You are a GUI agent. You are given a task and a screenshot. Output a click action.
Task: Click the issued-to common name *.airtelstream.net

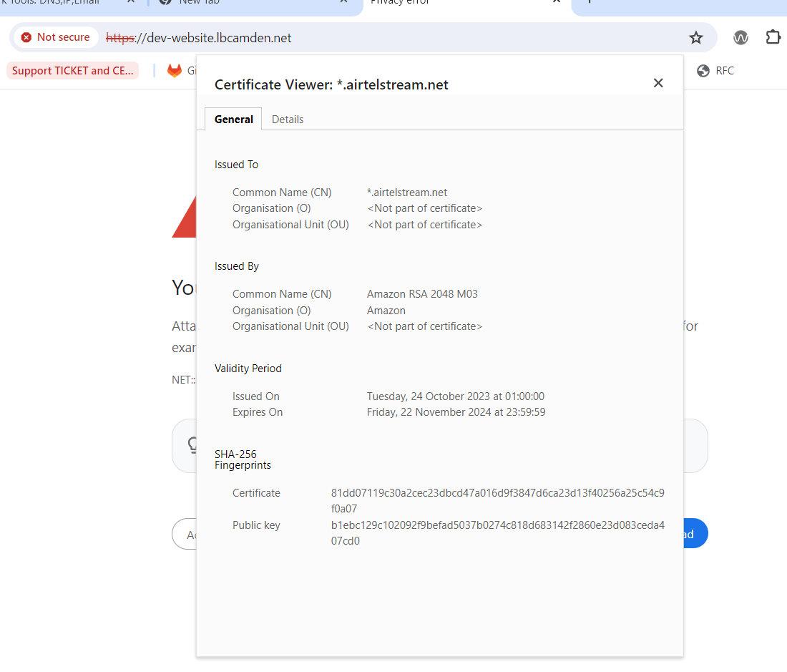click(407, 193)
